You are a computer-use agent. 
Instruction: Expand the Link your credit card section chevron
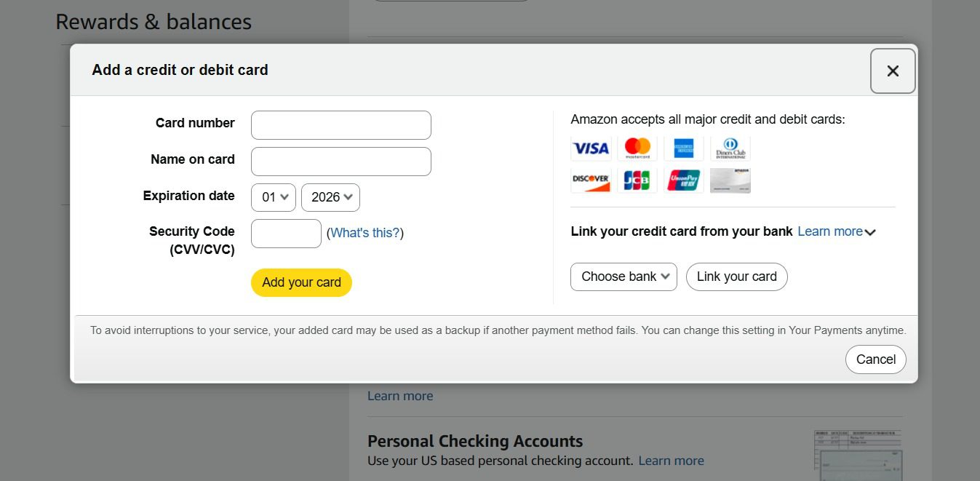[870, 231]
